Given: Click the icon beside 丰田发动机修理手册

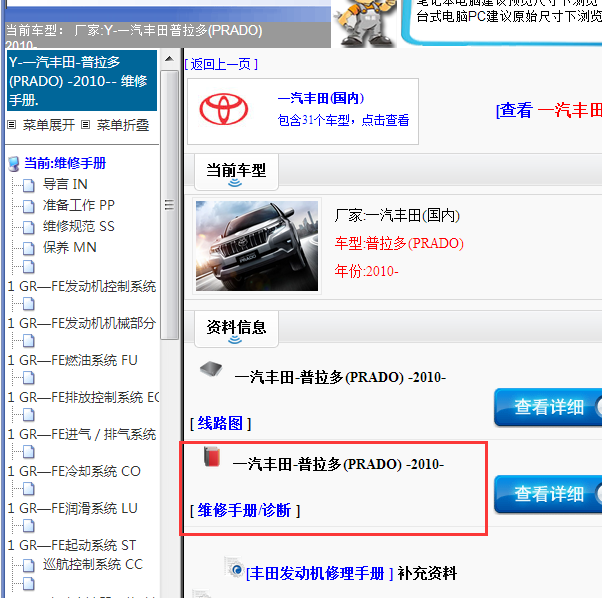Looking at the screenshot, I should point(234,567).
